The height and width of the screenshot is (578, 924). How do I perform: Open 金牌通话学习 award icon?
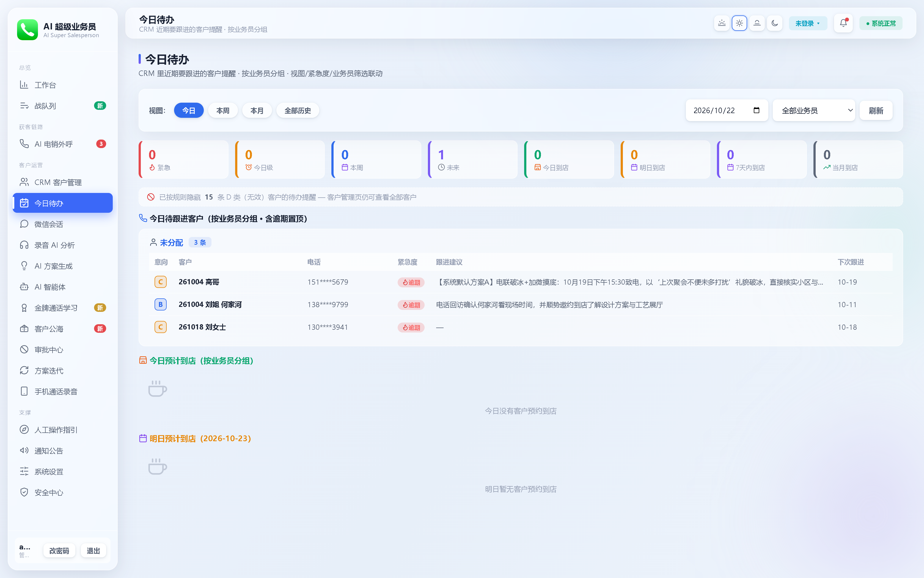(x=24, y=308)
